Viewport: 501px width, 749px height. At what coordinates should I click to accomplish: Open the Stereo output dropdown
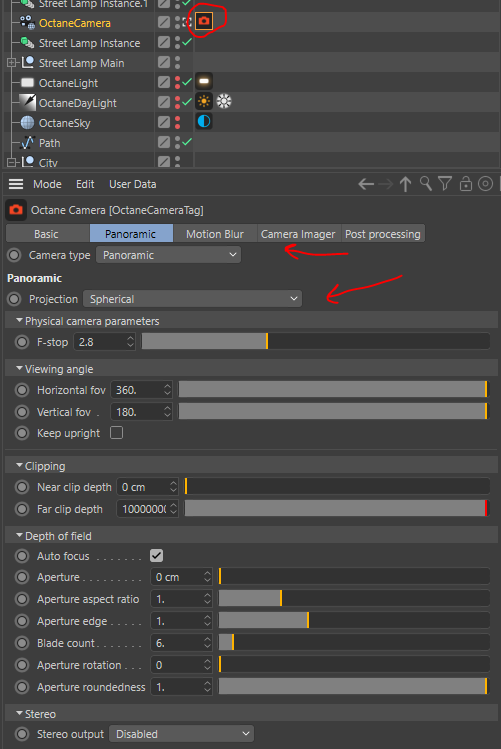coord(181,734)
